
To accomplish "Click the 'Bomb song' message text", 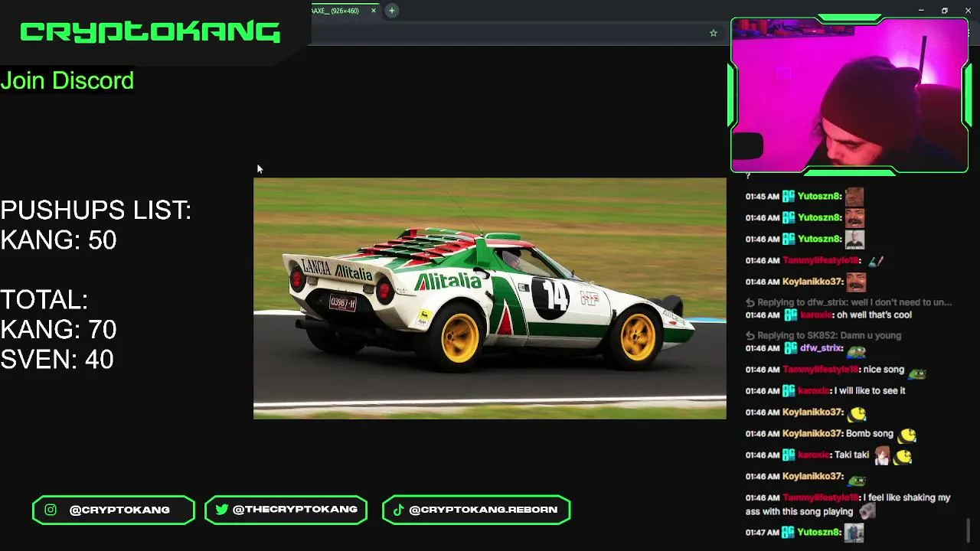I will (x=870, y=433).
